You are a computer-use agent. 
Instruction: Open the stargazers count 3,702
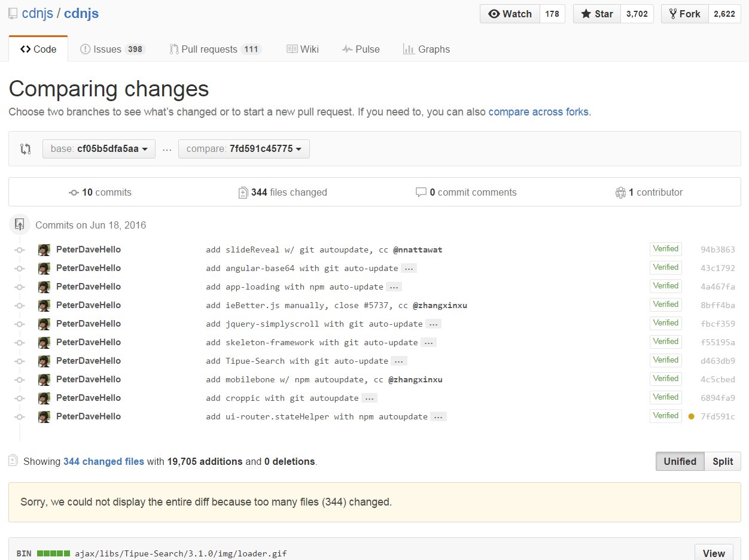(637, 14)
